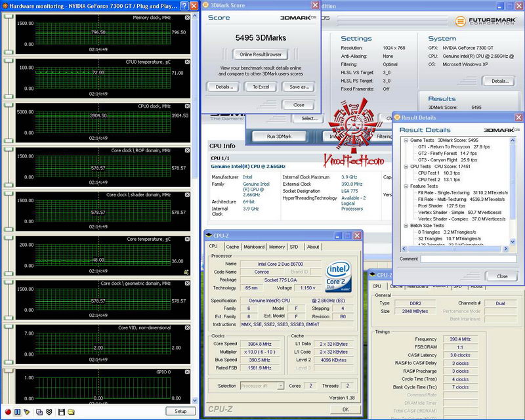525x420 pixels.
Task: Click the small icon at Core temperature graph corner
Action: coord(186,272)
